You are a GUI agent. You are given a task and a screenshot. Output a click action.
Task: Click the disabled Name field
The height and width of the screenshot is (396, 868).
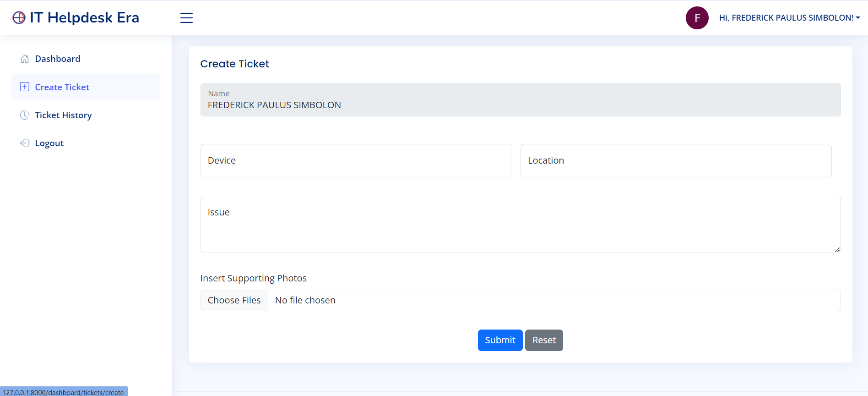tap(520, 100)
